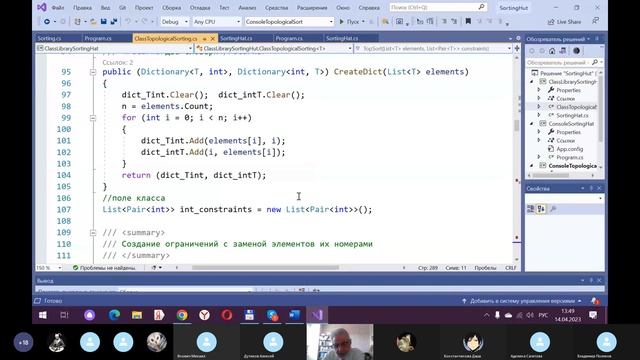Click the Пуск start debugging button
The width and height of the screenshot is (640, 360).
(x=349, y=22)
